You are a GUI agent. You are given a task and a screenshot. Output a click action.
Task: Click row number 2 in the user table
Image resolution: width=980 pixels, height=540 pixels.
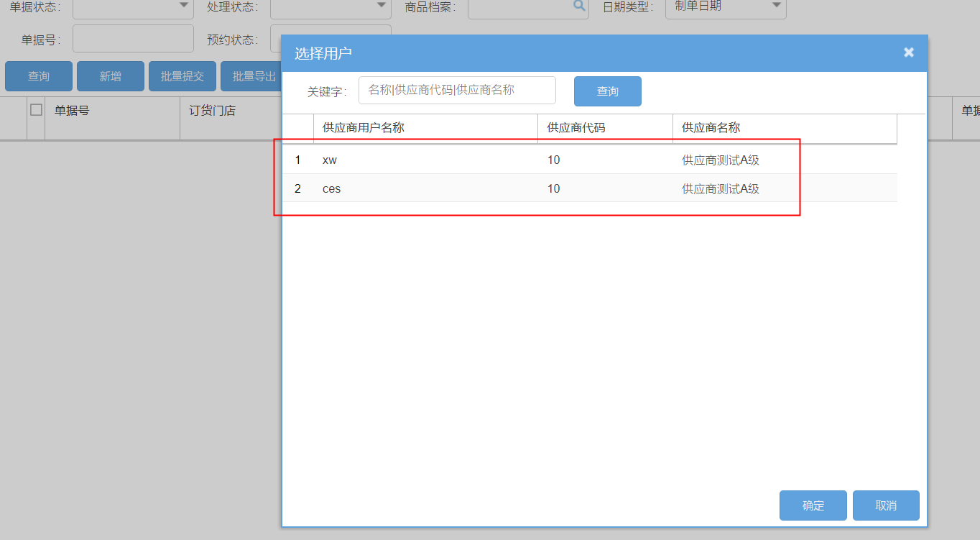pyautogui.click(x=297, y=189)
